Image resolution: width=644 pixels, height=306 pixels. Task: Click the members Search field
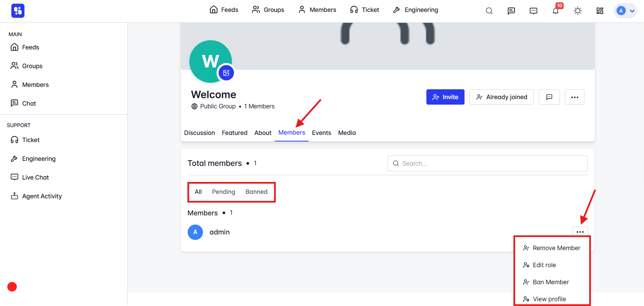click(x=487, y=164)
